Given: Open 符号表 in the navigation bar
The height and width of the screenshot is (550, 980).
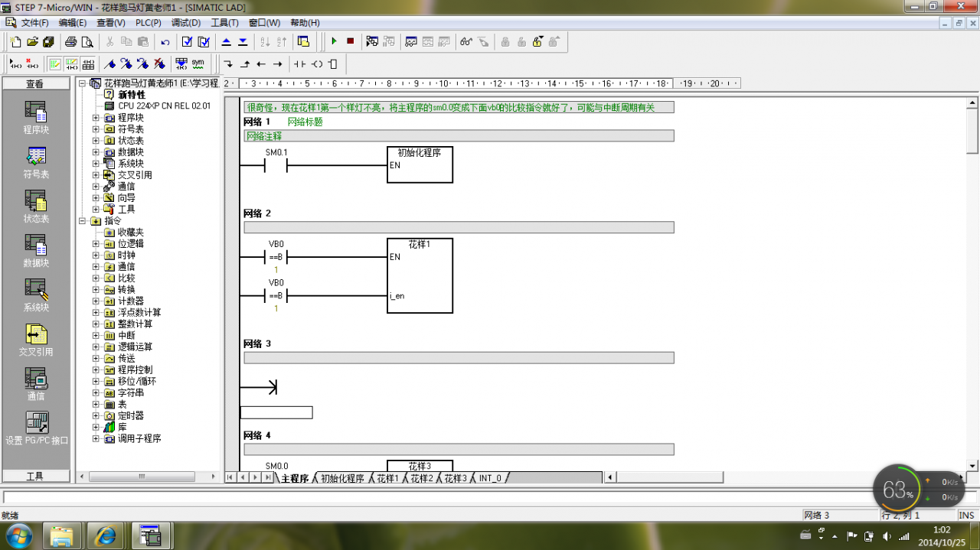Looking at the screenshot, I should [35, 161].
